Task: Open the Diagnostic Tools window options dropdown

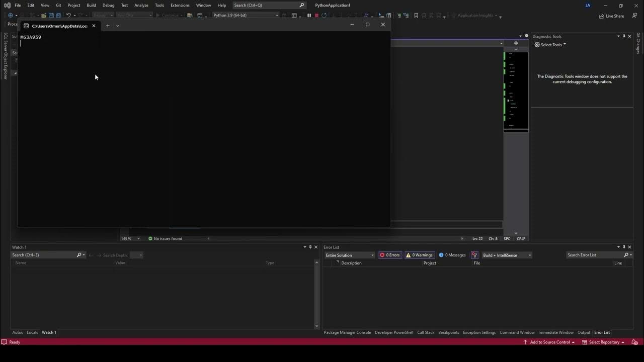Action: [x=618, y=36]
